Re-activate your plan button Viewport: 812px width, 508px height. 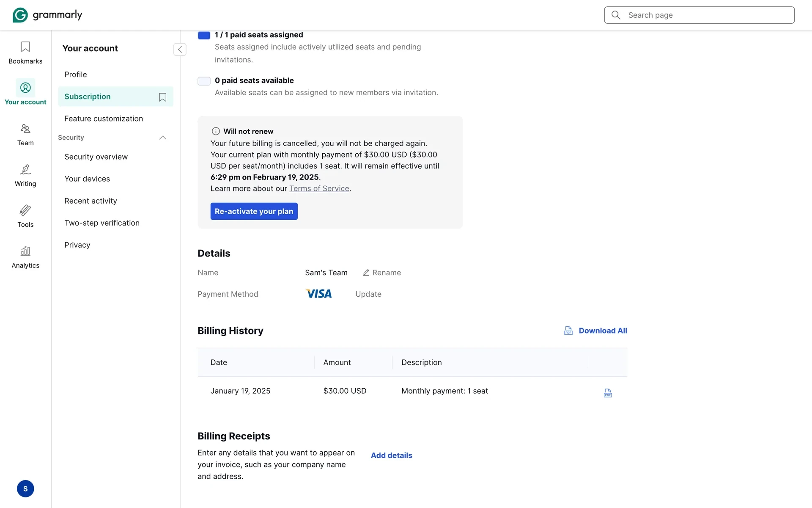click(254, 211)
